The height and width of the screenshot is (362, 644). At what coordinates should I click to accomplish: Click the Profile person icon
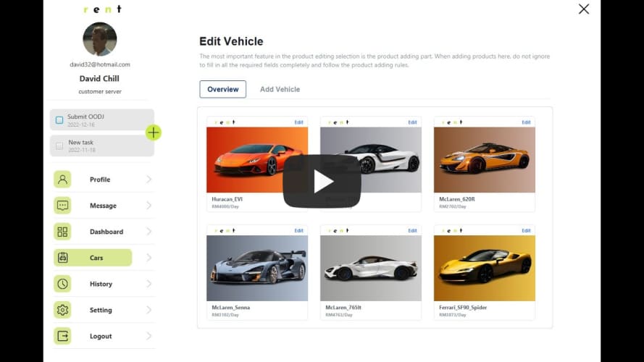62,180
